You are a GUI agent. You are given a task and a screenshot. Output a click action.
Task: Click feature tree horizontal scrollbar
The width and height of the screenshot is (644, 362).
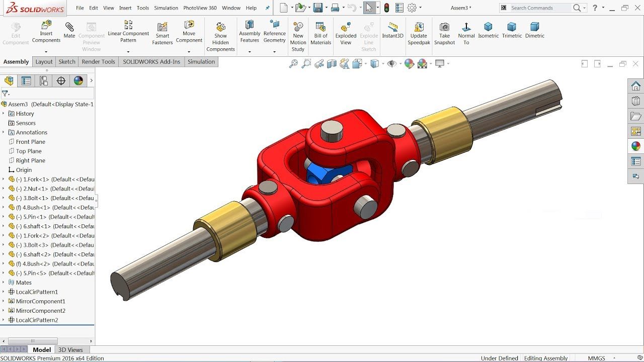coord(33,341)
